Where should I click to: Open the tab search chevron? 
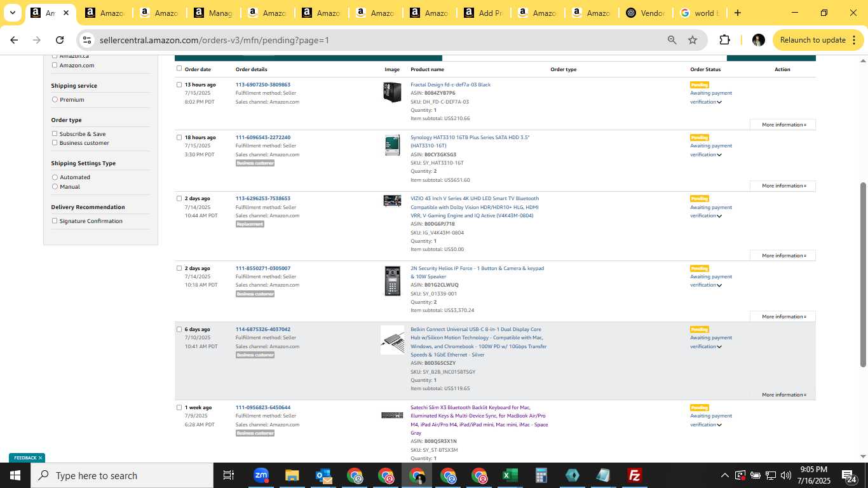click(x=13, y=13)
